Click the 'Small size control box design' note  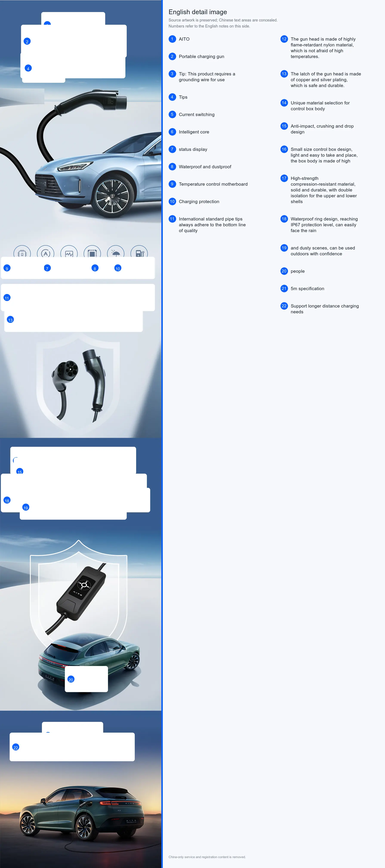coord(324,155)
